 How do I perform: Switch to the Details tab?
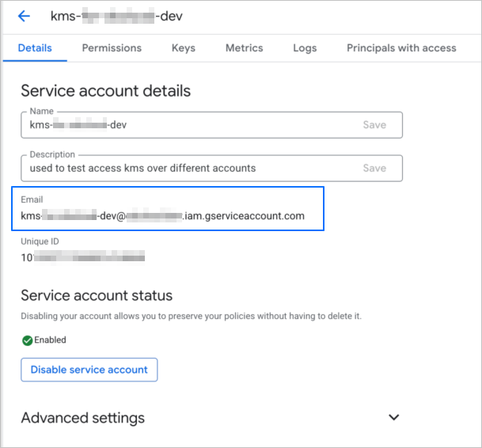pyautogui.click(x=35, y=47)
